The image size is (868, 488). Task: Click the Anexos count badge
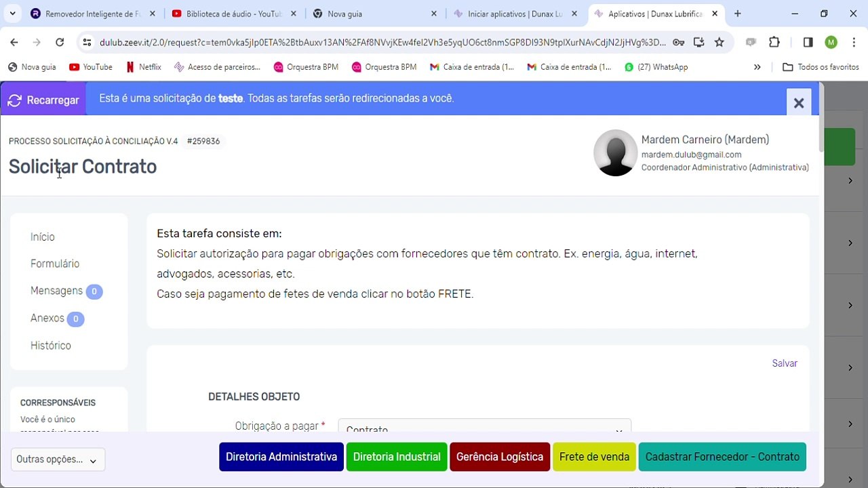pyautogui.click(x=75, y=319)
